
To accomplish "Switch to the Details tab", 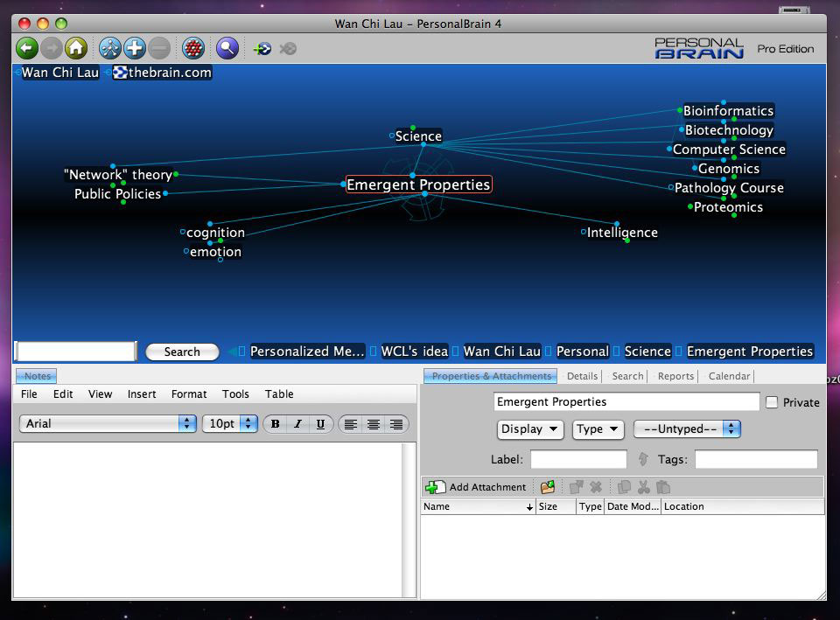I will (x=582, y=376).
